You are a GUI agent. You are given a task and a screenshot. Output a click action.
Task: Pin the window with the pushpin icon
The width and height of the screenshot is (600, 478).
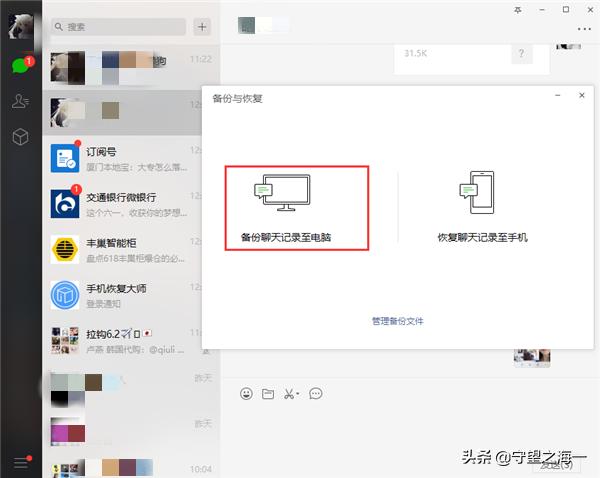pos(516,9)
